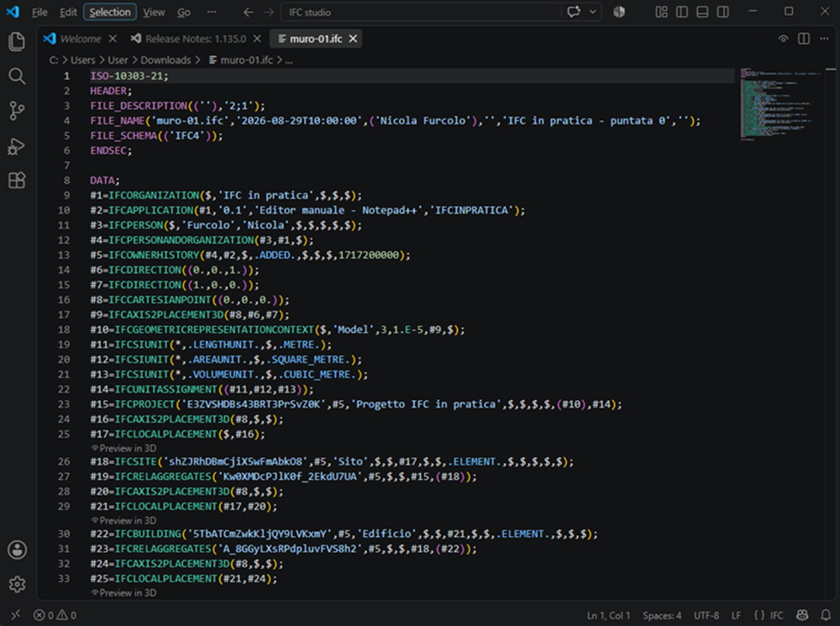Open the View menu

click(154, 12)
